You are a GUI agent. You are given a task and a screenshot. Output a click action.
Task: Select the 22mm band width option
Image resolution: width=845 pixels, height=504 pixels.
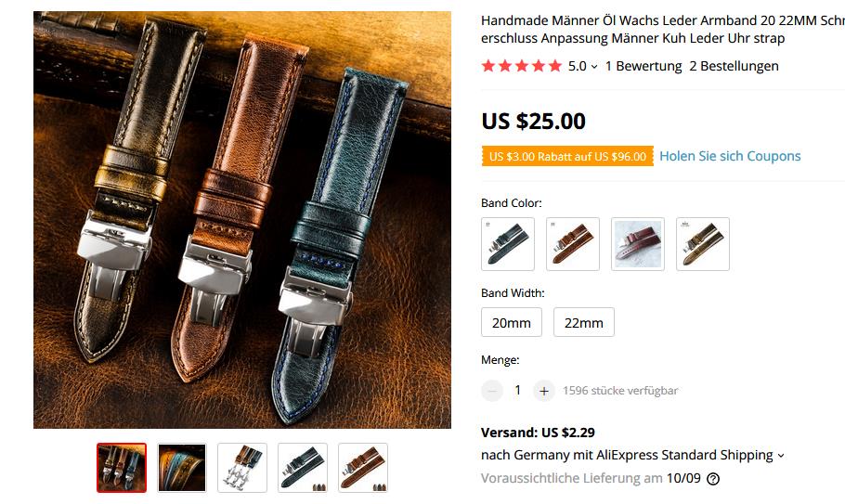click(584, 322)
